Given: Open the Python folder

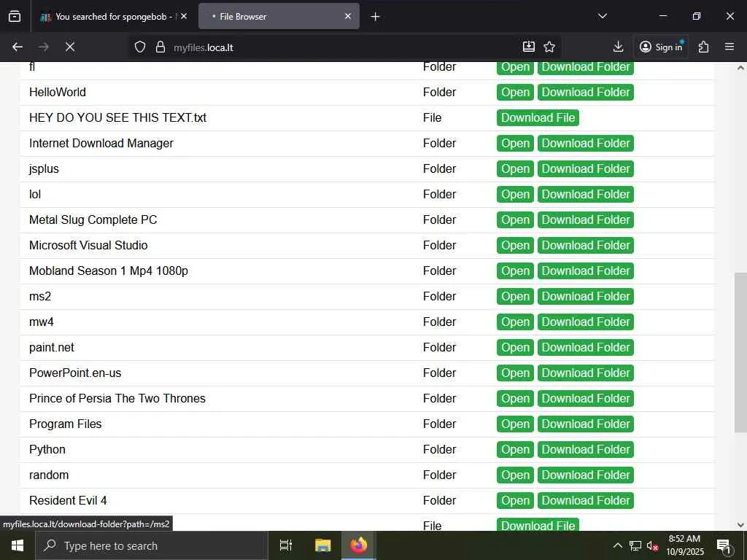Looking at the screenshot, I should pos(515,449).
